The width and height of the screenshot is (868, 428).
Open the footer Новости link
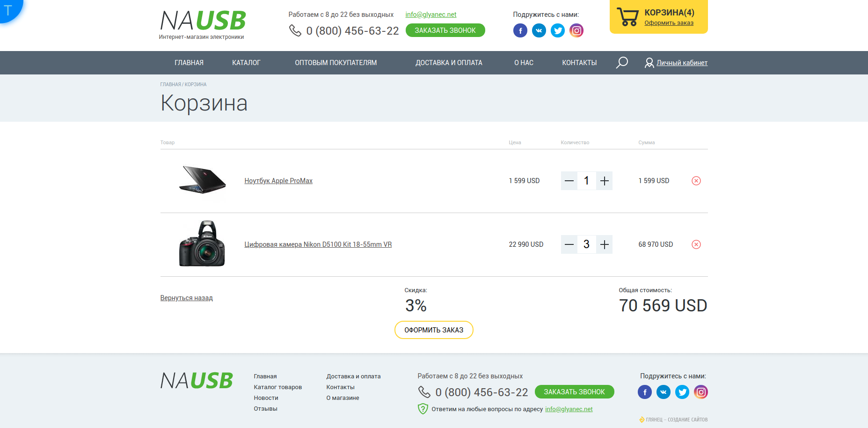coord(266,398)
